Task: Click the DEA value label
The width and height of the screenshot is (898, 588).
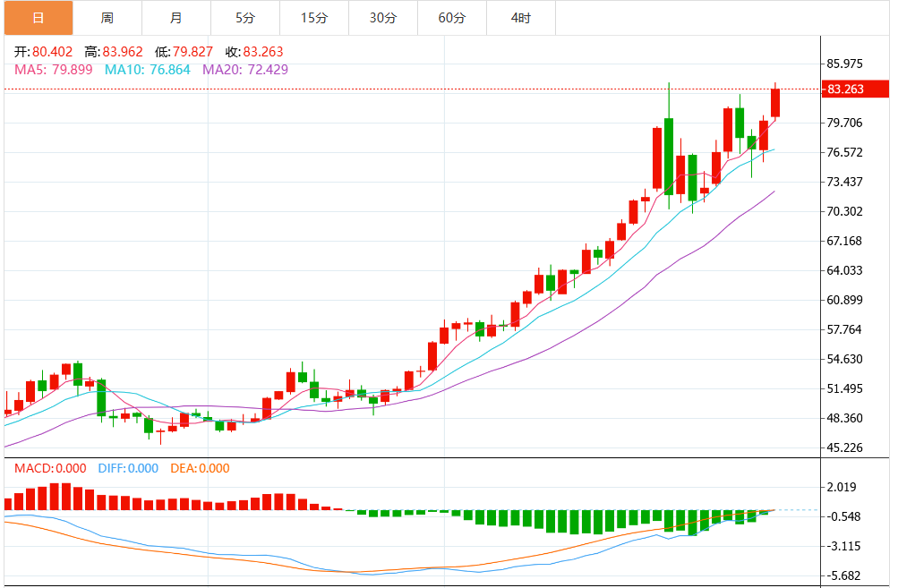Action: click(x=200, y=468)
